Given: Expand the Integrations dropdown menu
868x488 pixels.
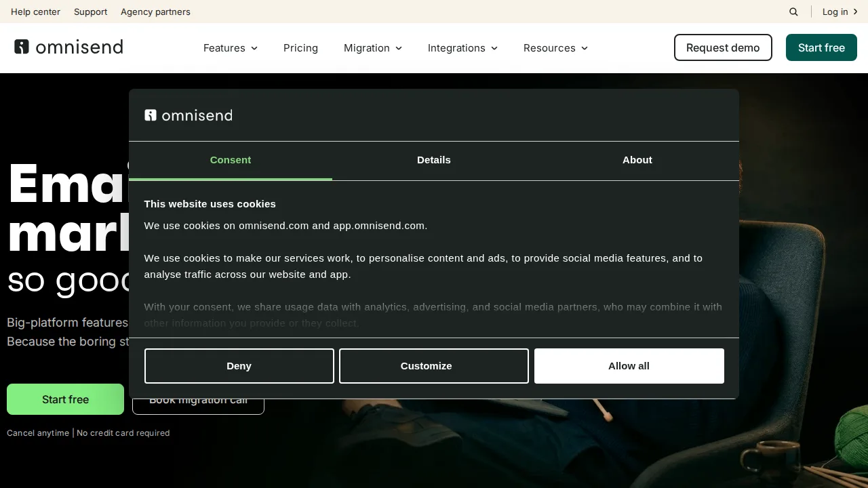Looking at the screenshot, I should click(462, 48).
